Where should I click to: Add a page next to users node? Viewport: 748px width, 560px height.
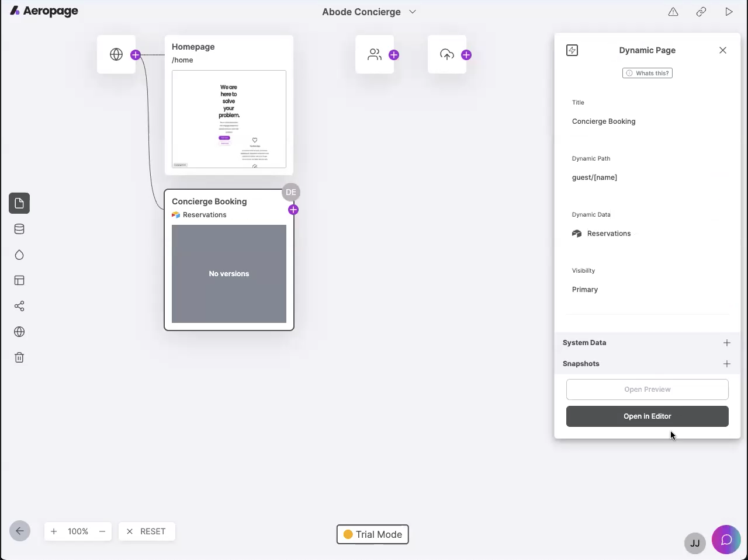click(x=394, y=55)
